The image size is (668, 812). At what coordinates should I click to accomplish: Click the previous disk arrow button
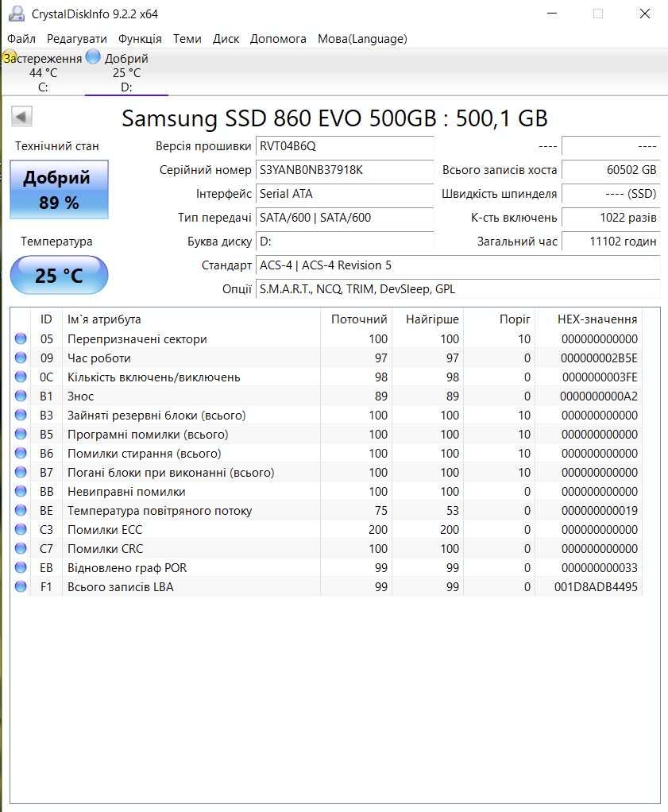[21, 117]
